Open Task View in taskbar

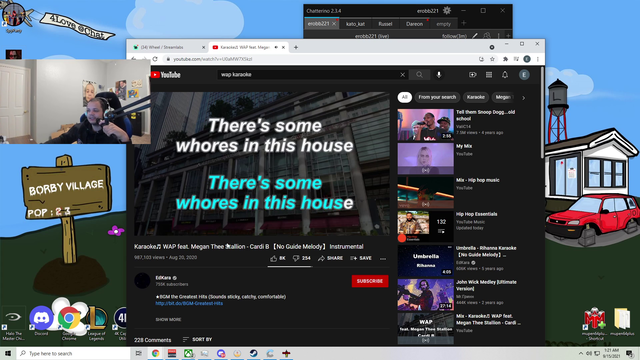(139, 353)
